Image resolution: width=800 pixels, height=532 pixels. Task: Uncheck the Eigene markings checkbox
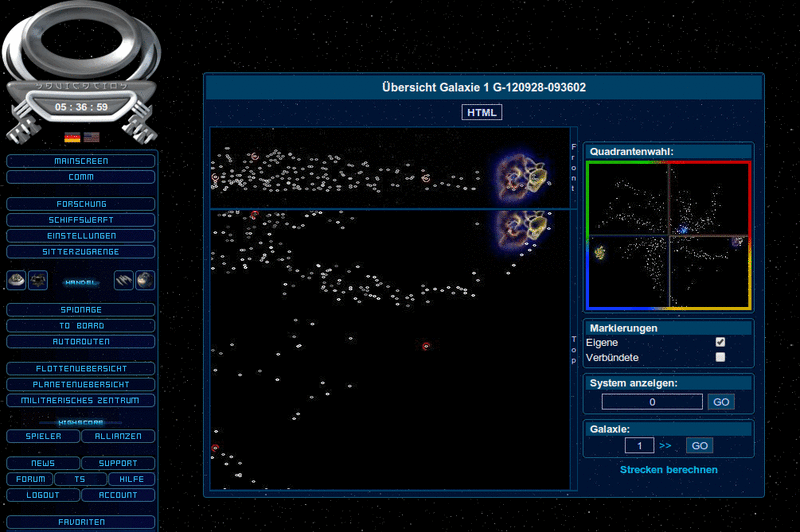720,342
